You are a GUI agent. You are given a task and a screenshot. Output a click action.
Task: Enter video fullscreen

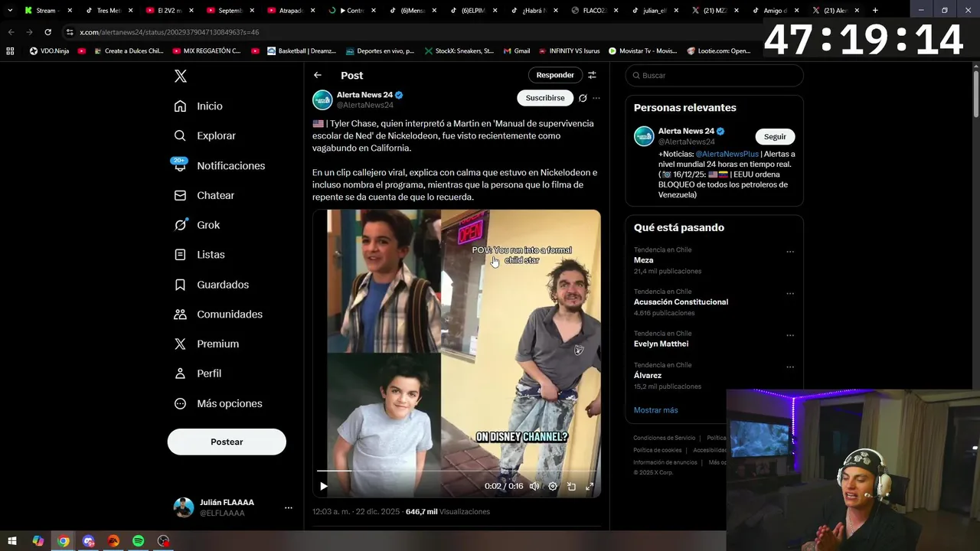point(590,486)
